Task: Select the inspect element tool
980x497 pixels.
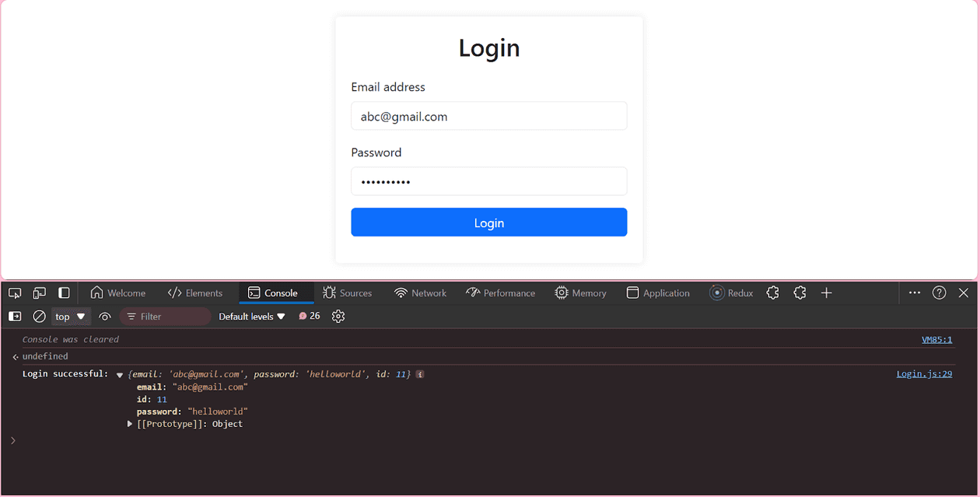Action: (x=15, y=292)
